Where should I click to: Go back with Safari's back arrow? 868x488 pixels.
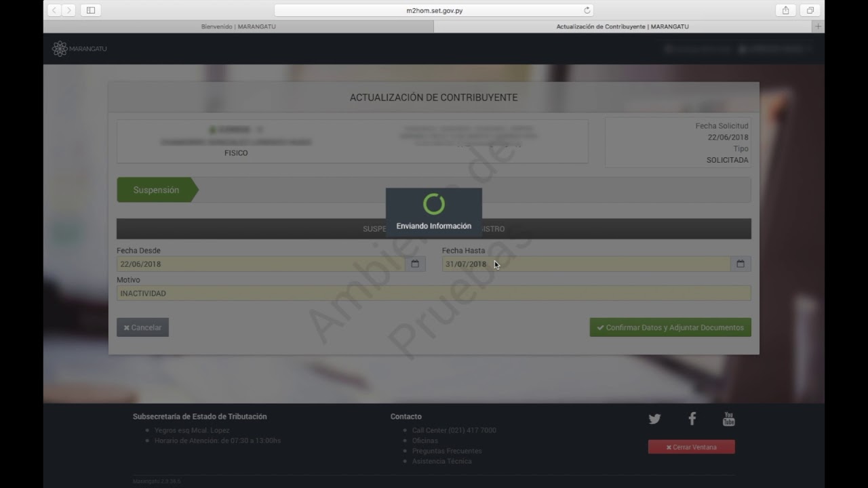click(x=54, y=10)
